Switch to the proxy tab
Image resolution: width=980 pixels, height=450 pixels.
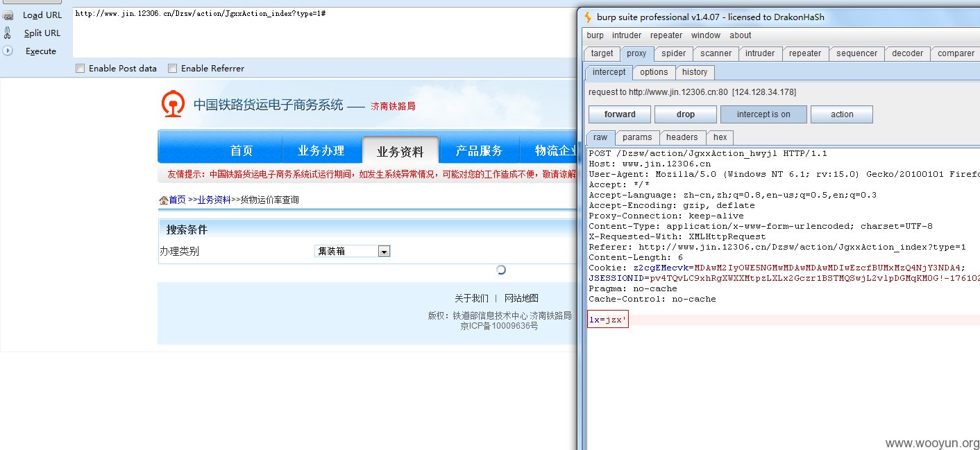(636, 53)
